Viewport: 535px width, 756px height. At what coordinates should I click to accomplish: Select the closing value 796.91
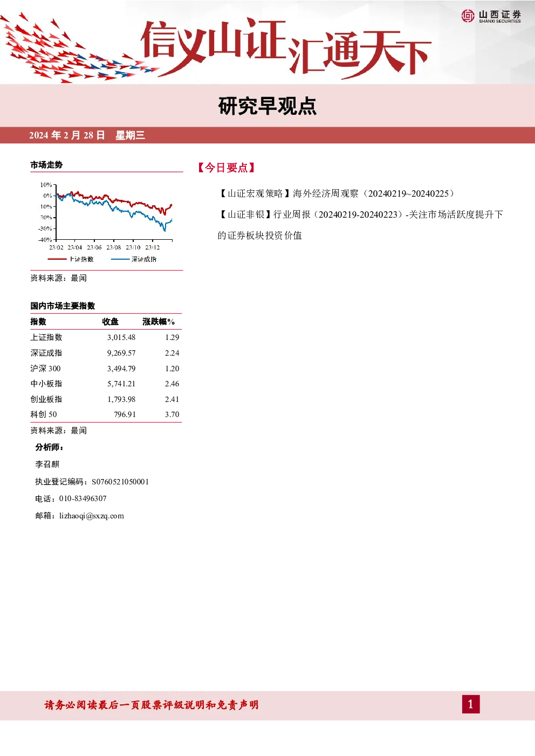125,414
